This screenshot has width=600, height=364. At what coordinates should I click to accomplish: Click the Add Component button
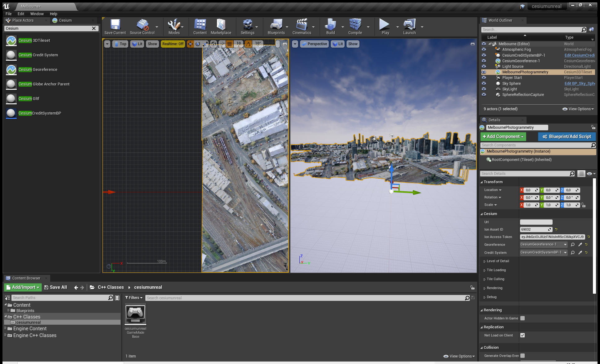point(502,136)
